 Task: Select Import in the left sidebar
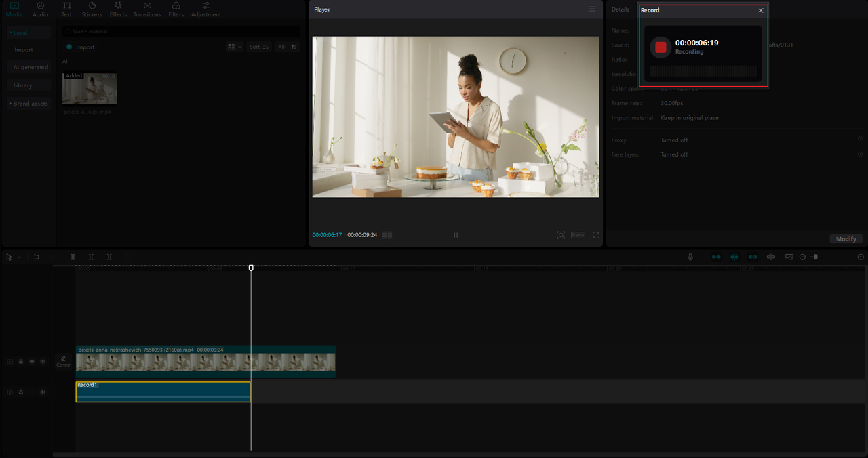[x=24, y=50]
